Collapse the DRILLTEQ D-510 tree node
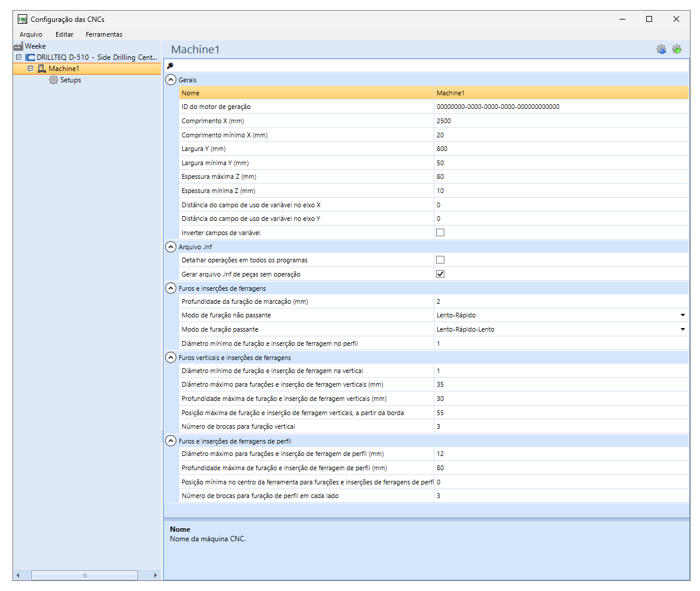 pyautogui.click(x=19, y=57)
